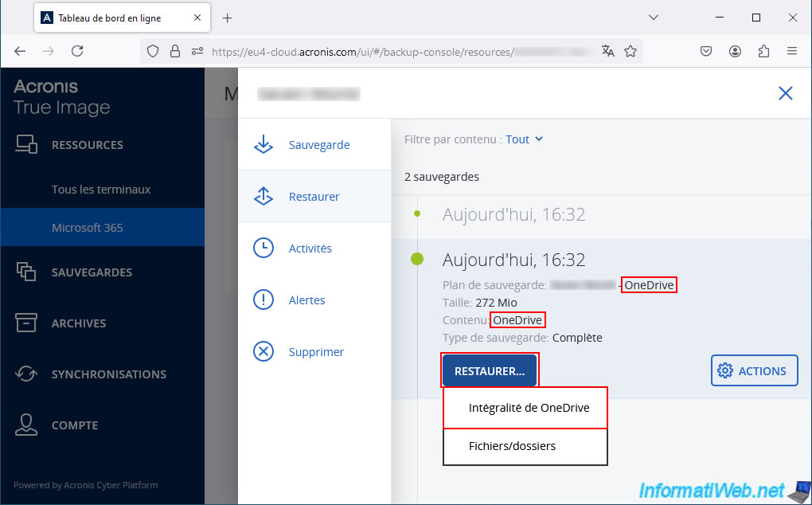Close the backup details panel
812x505 pixels.
[x=786, y=93]
